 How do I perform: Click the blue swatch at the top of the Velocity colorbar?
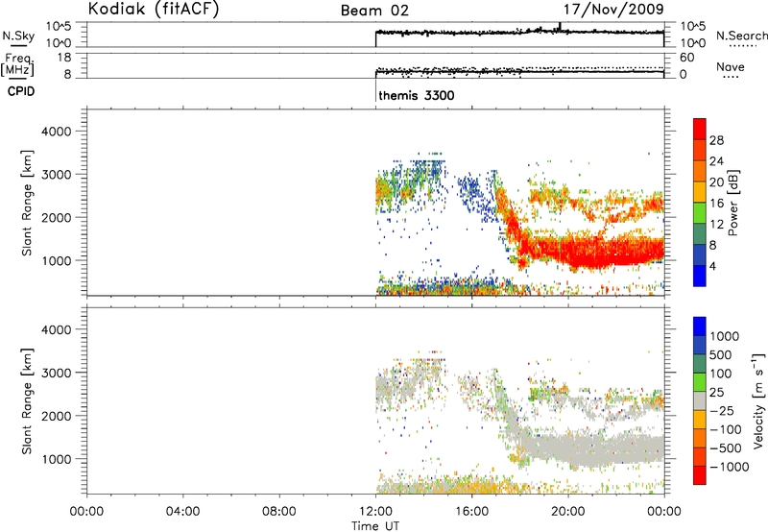(x=700, y=326)
